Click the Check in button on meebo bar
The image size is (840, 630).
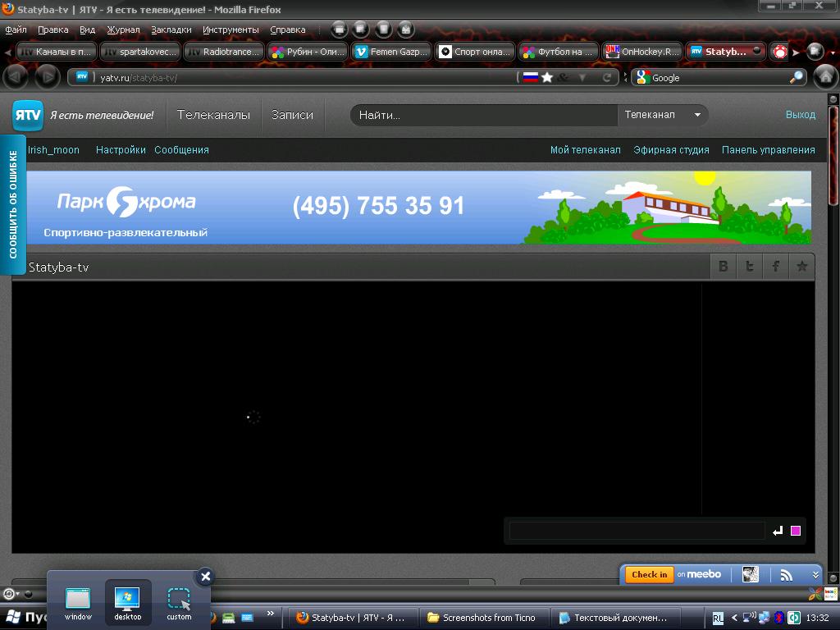[x=650, y=574]
